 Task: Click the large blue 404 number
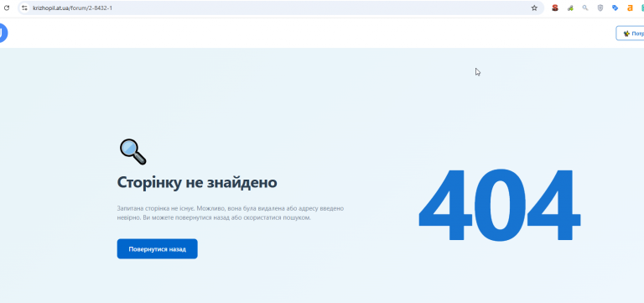499,204
